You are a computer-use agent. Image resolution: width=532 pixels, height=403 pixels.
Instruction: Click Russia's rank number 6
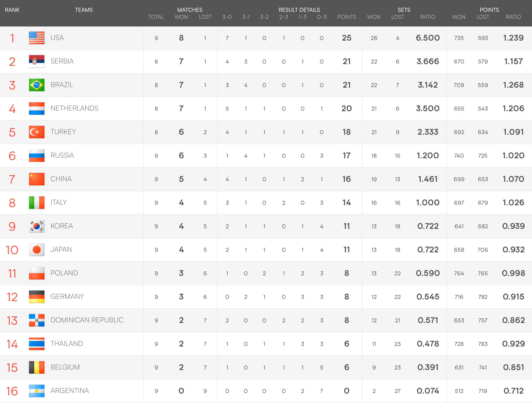[12, 156]
